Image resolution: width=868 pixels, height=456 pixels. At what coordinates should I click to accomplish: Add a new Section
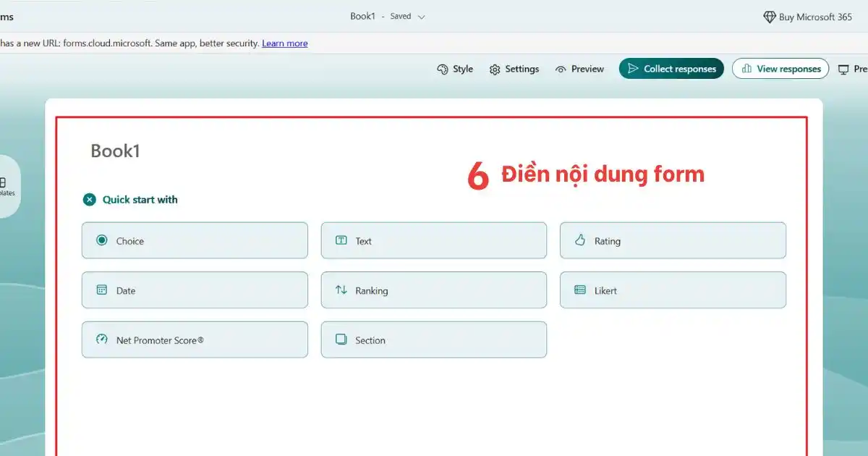point(434,339)
